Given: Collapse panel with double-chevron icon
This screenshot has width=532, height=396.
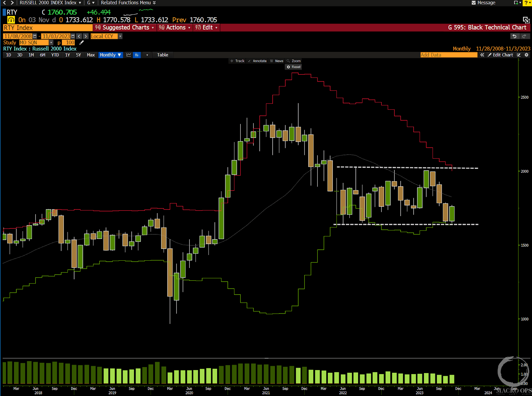Looking at the screenshot, I should click(x=482, y=55).
